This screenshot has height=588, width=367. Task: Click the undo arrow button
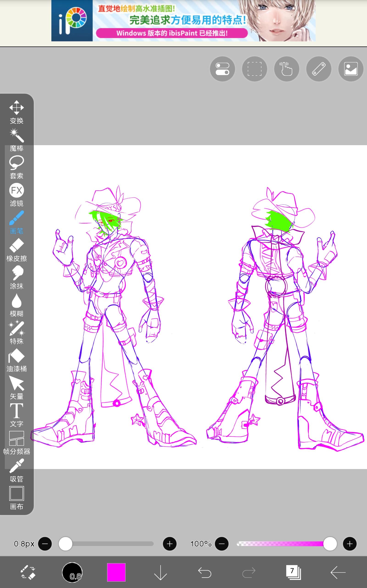click(x=205, y=572)
